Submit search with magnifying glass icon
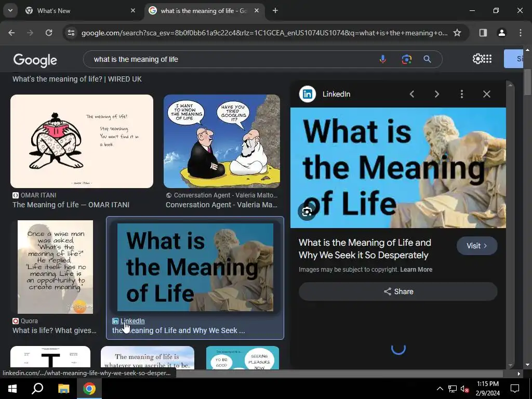The image size is (532, 399). click(427, 59)
